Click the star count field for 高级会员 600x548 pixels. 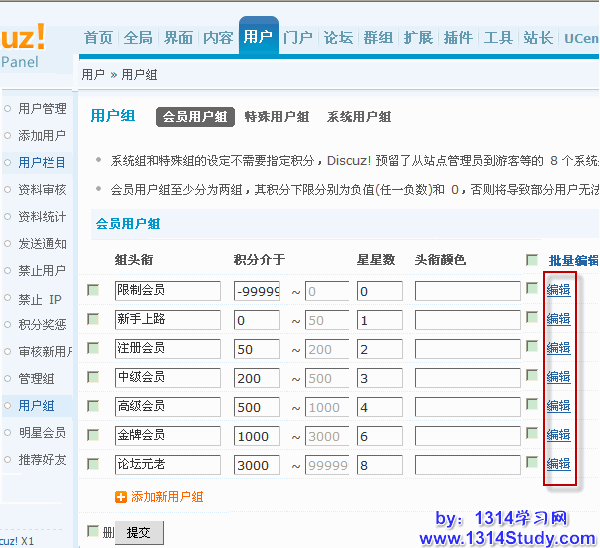tap(379, 407)
